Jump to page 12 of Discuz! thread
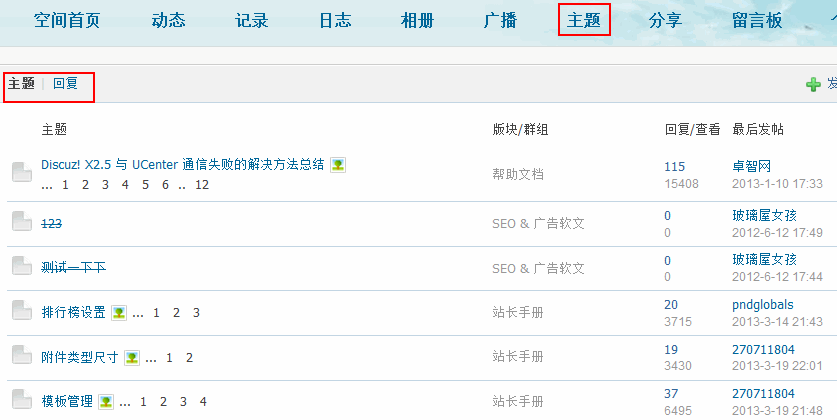The image size is (837, 420). point(202,185)
